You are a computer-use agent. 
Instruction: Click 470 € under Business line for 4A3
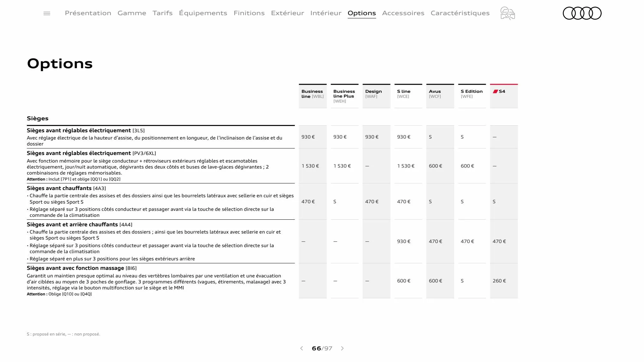(308, 202)
